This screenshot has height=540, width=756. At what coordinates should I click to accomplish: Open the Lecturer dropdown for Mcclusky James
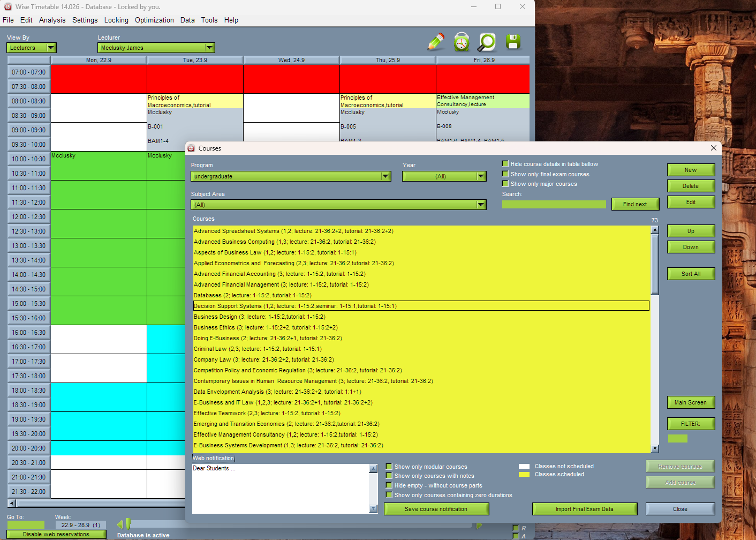coord(210,48)
